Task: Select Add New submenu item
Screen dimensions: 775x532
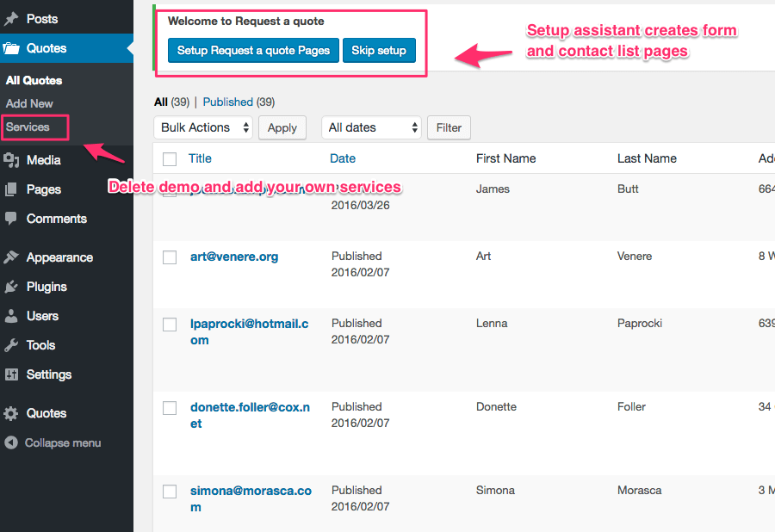Action: pyautogui.click(x=29, y=104)
